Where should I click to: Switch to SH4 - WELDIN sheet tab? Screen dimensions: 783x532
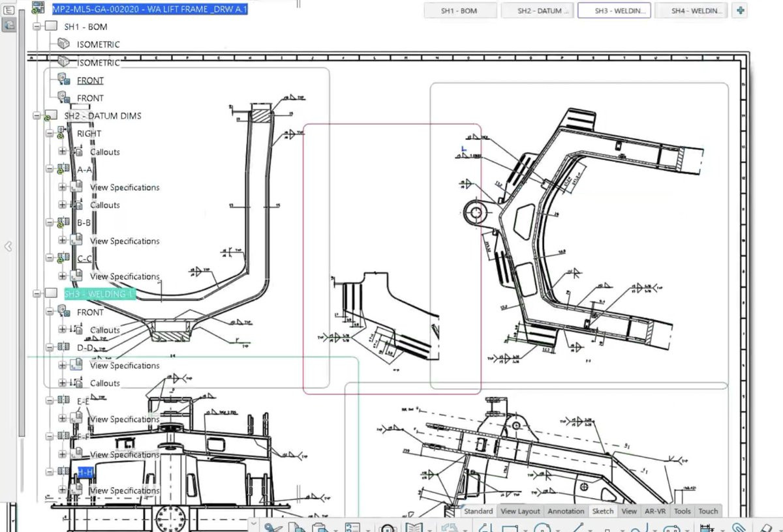[x=692, y=10]
